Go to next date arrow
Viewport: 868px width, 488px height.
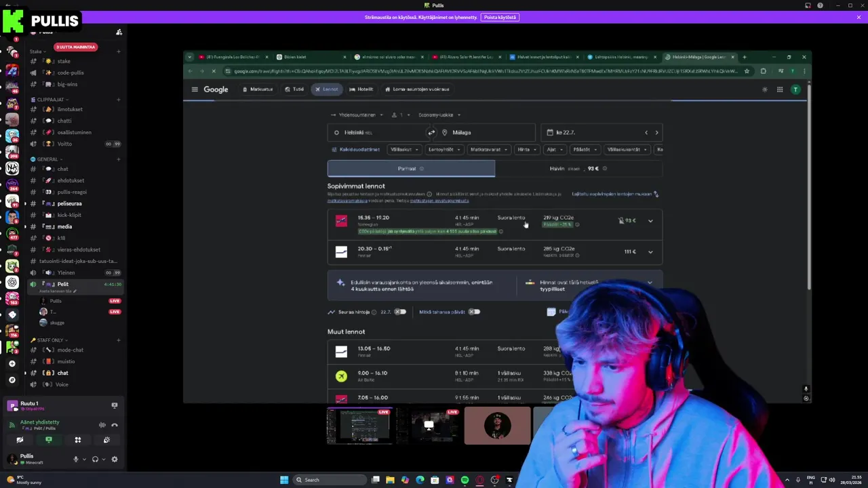(x=656, y=133)
